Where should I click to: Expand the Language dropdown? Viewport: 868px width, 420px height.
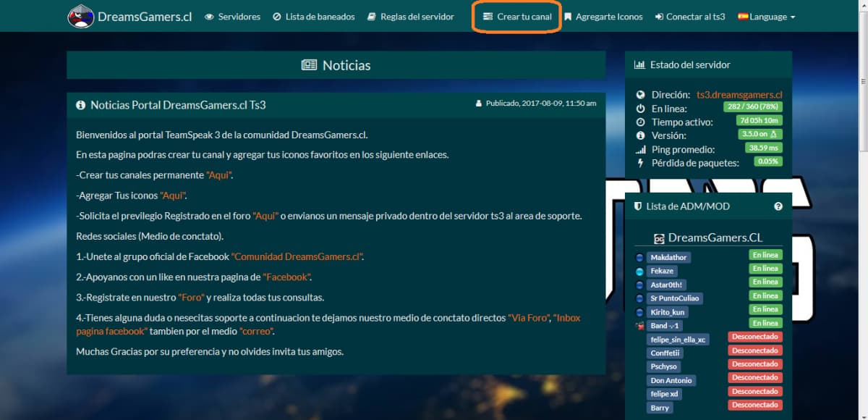coord(767,17)
